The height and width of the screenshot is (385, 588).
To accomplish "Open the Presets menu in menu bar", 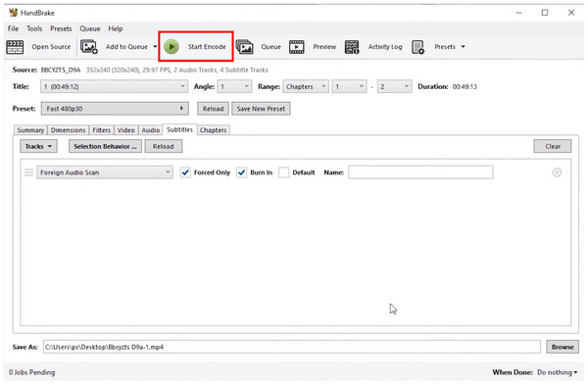I will [61, 28].
